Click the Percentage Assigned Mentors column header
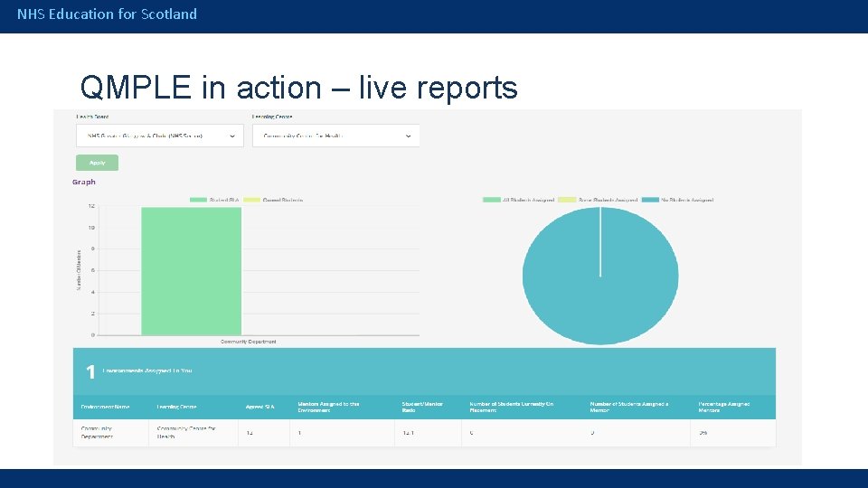This screenshot has height=488, width=868. [x=724, y=407]
